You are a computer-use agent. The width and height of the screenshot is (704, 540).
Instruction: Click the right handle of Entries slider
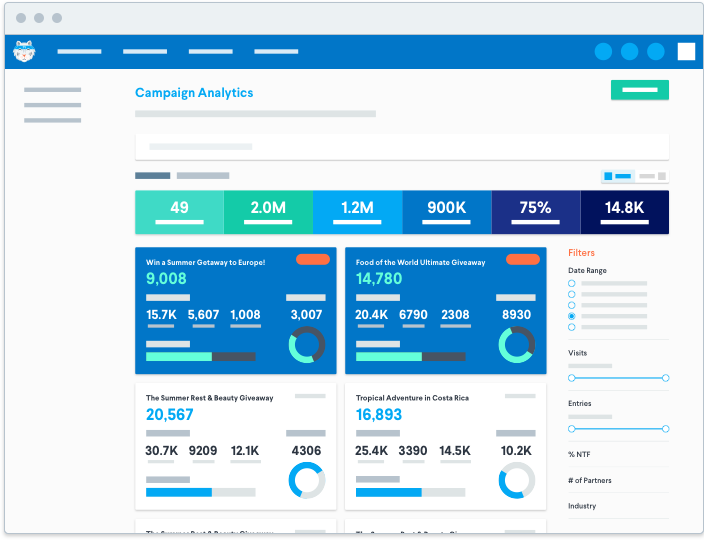point(665,429)
